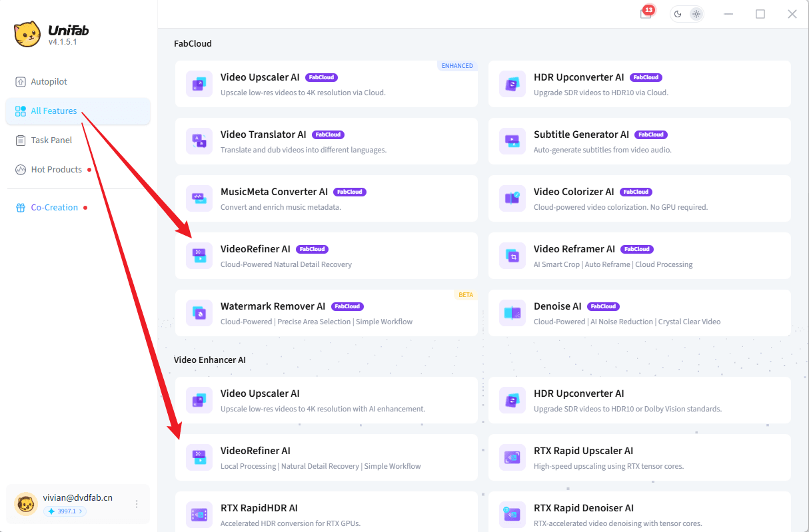Image resolution: width=809 pixels, height=532 pixels.
Task: Click the Local Processing VideoRefiner AI icon
Action: click(x=199, y=457)
